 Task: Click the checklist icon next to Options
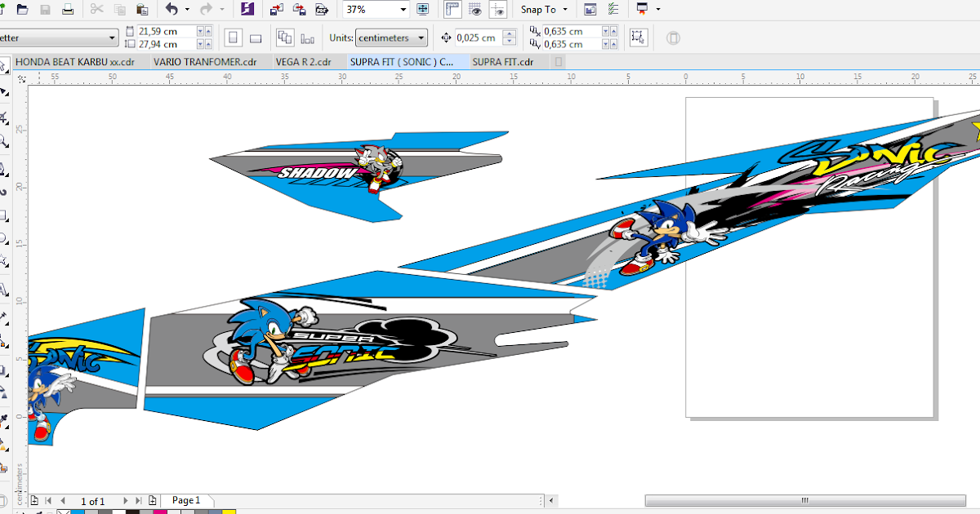pos(613,10)
